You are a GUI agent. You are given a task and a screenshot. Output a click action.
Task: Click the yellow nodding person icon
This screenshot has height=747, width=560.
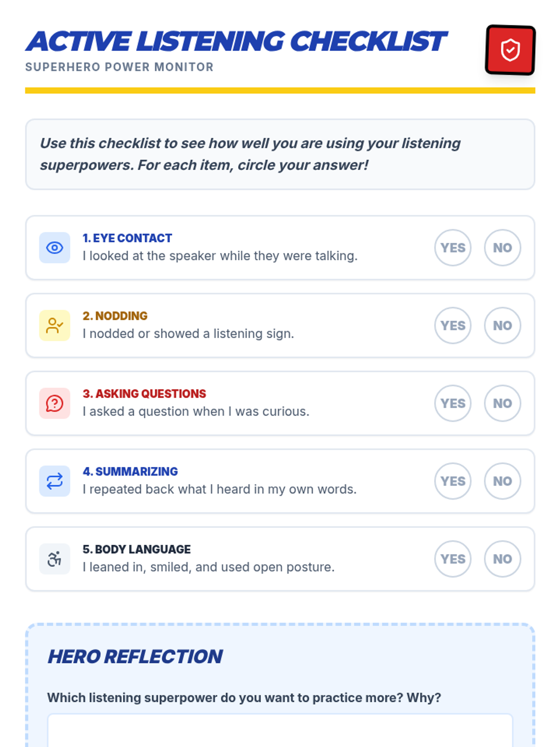click(55, 325)
